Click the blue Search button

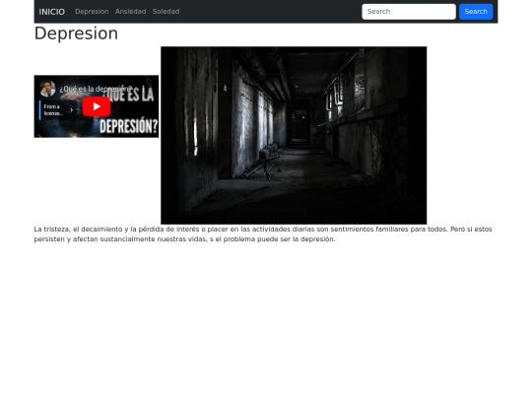pyautogui.click(x=476, y=12)
